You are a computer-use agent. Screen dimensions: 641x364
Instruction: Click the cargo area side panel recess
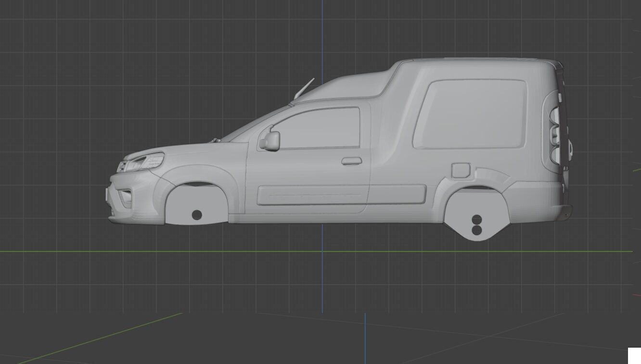[x=470, y=114]
